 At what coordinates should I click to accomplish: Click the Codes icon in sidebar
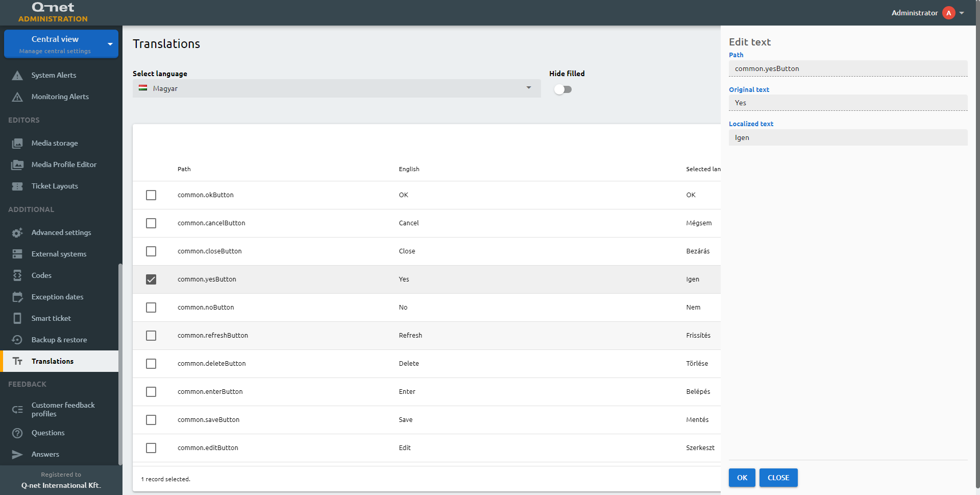[17, 275]
